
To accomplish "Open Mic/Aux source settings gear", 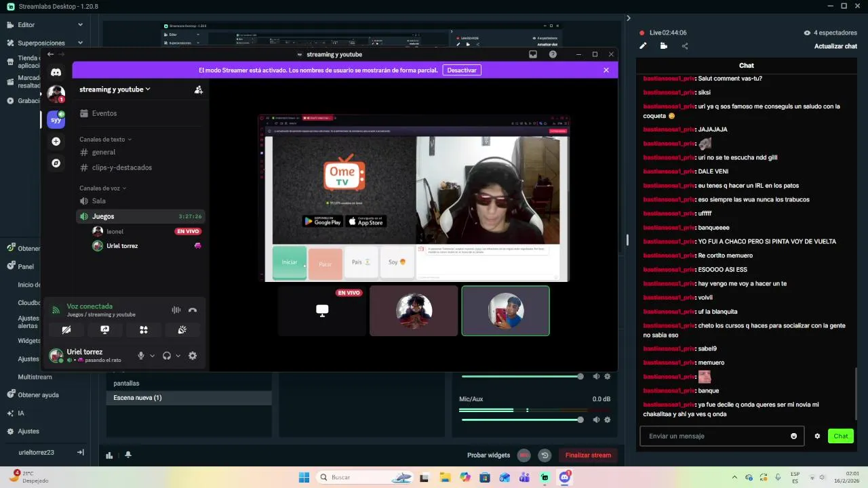I will click(608, 420).
